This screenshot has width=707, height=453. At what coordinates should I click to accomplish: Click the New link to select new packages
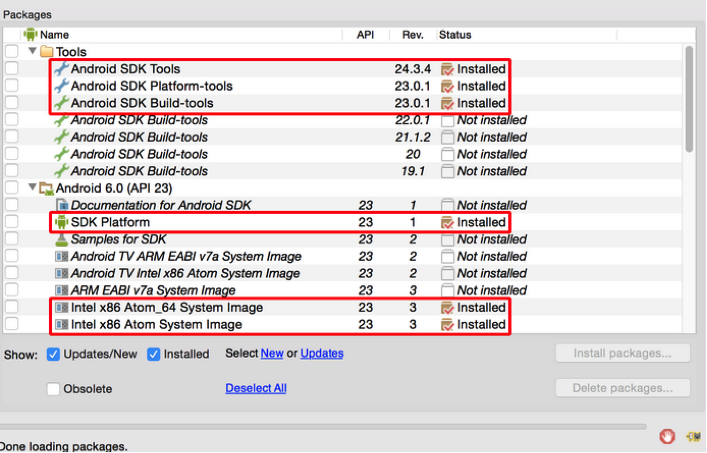click(272, 353)
